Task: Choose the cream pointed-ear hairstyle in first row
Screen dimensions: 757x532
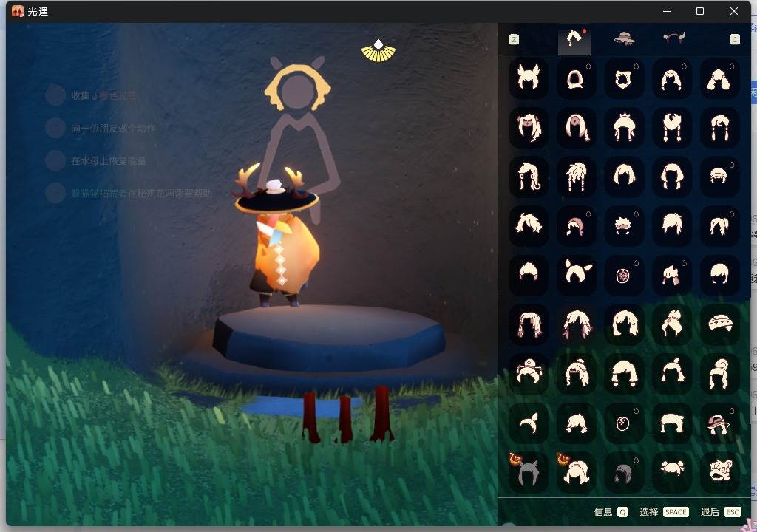Action: tap(528, 78)
